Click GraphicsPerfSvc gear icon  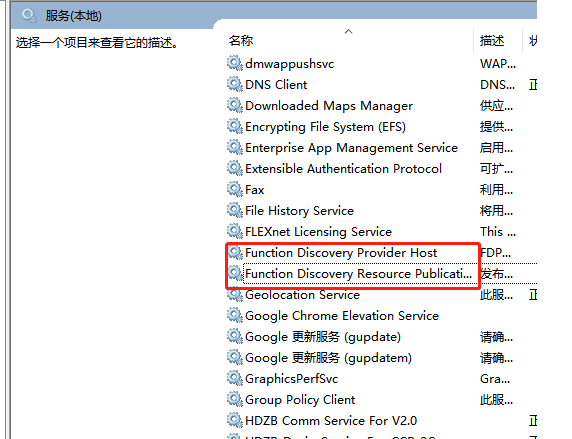click(235, 378)
